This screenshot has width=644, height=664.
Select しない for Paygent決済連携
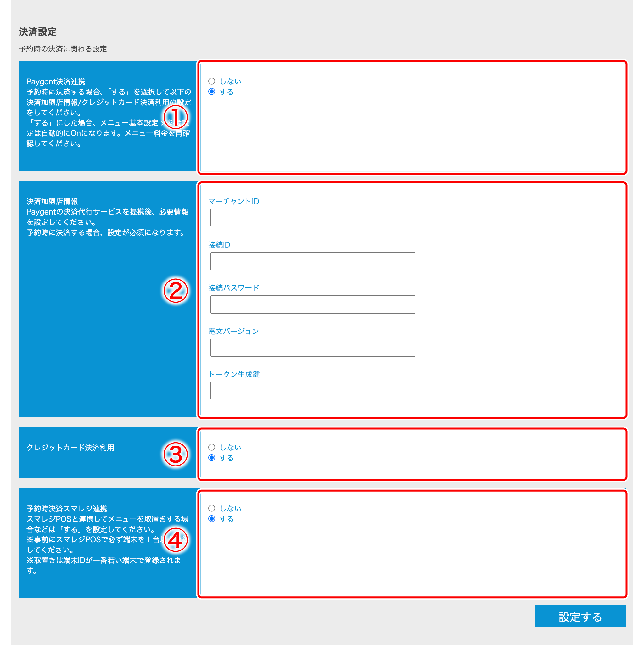point(212,81)
